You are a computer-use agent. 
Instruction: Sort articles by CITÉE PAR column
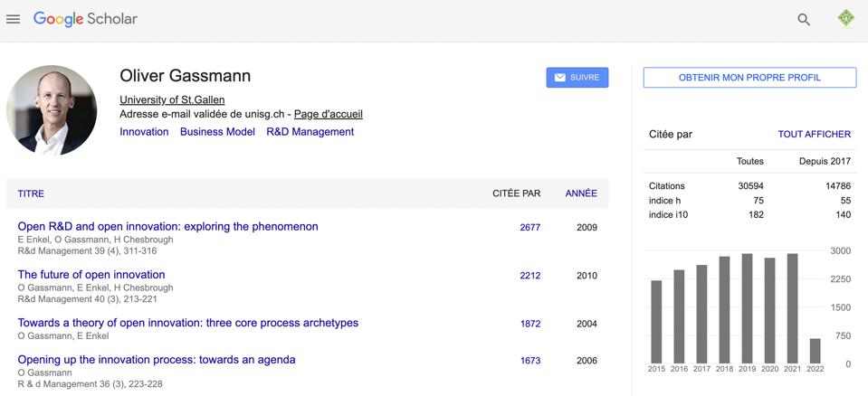point(516,193)
